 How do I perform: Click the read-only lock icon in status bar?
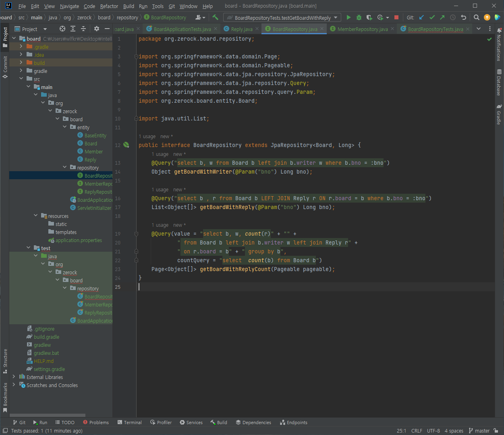click(496, 431)
